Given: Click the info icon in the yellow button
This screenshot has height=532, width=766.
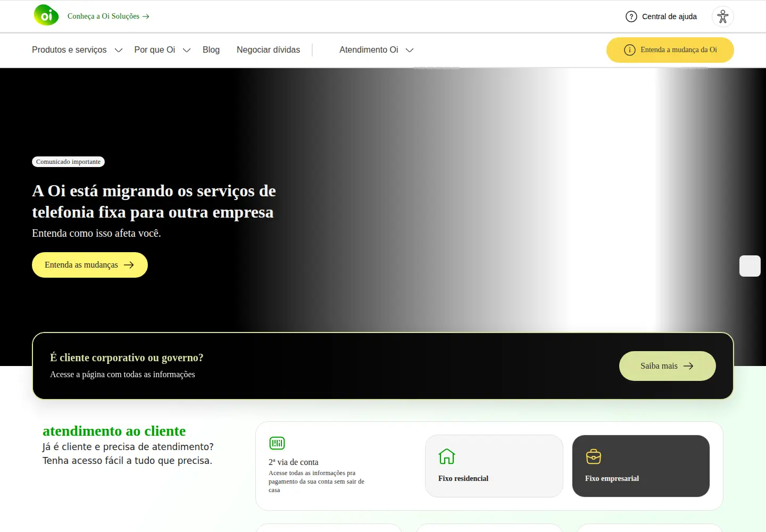Looking at the screenshot, I should tap(630, 50).
